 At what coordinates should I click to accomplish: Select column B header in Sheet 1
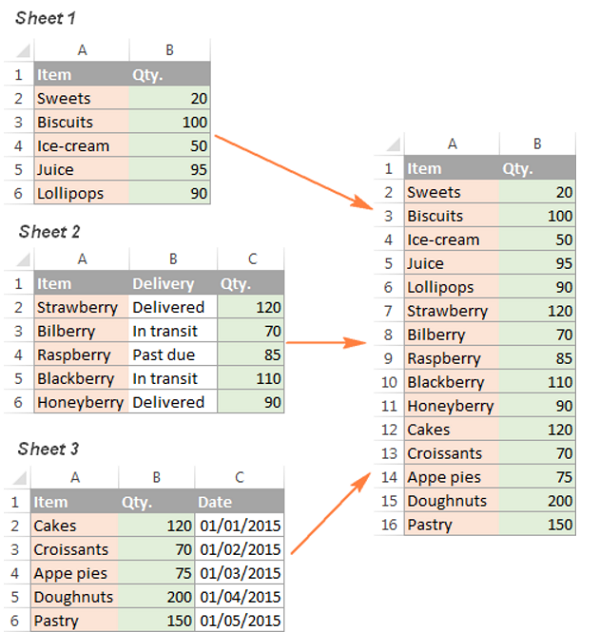coord(170,50)
